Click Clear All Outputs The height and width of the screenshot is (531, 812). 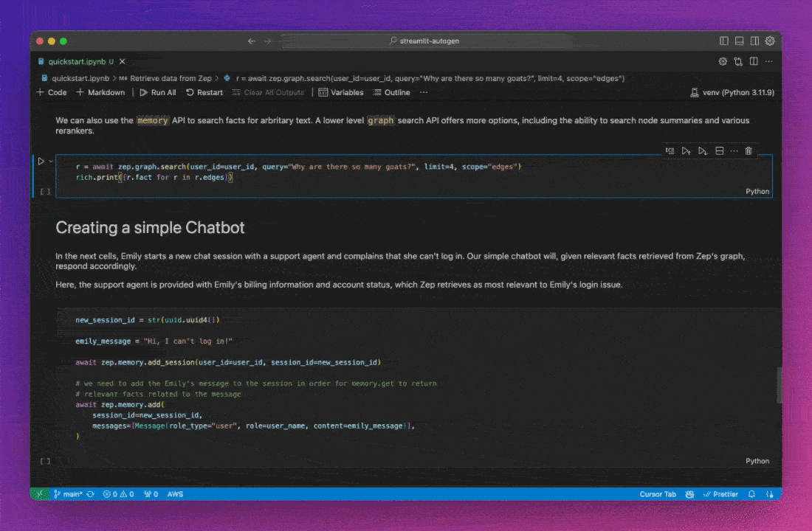[268, 93]
